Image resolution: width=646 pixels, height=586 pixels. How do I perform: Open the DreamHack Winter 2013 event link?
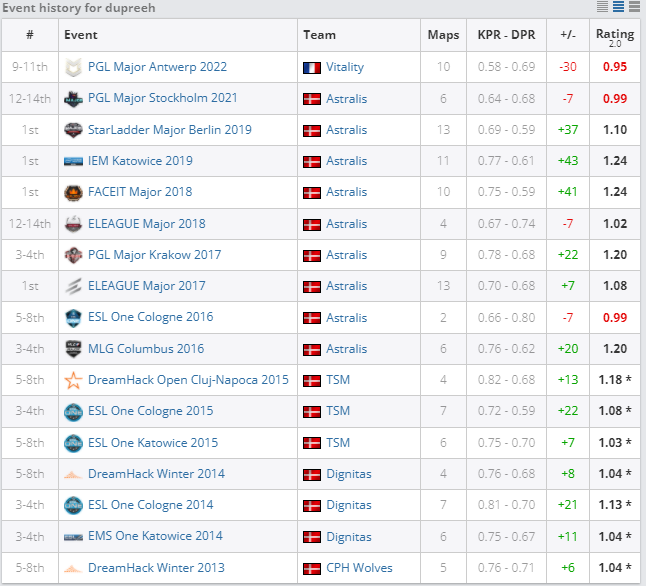coord(157,568)
